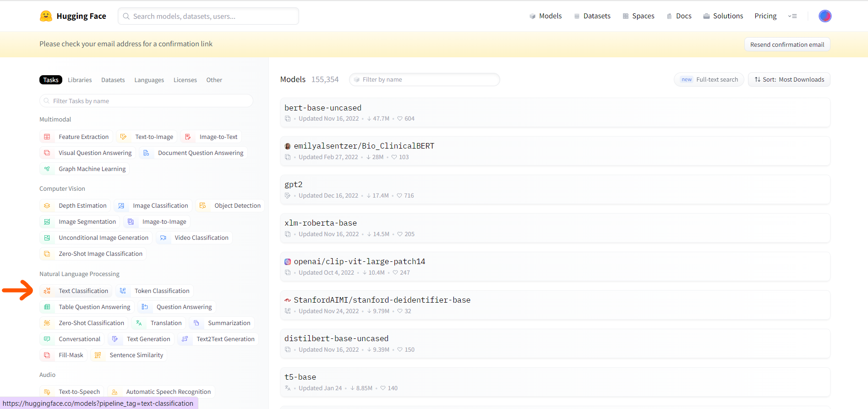Focus the main search models field
This screenshot has width=868, height=409.
(208, 16)
